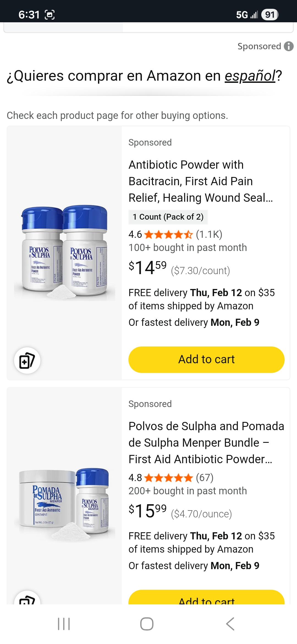Tap the Sponsored info icon
The width and height of the screenshot is (297, 644).
click(288, 46)
